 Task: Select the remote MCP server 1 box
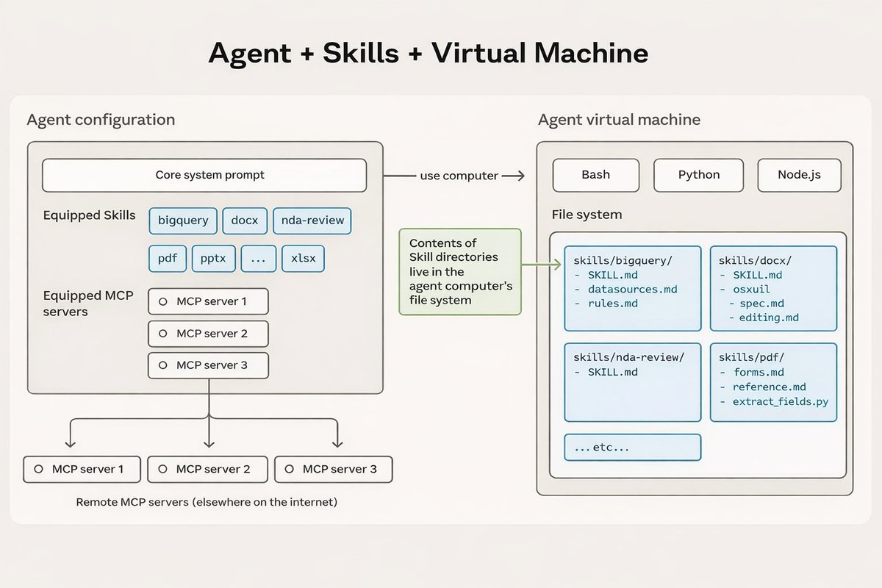(x=82, y=469)
